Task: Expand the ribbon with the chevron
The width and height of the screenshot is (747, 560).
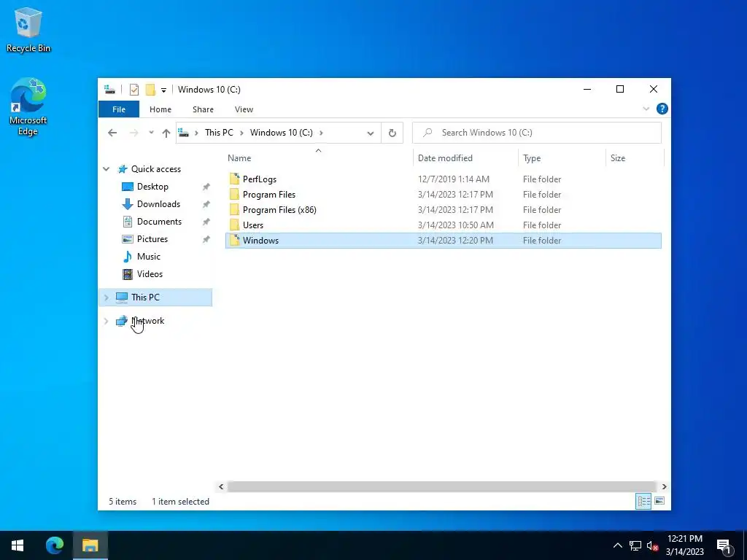Action: [646, 109]
